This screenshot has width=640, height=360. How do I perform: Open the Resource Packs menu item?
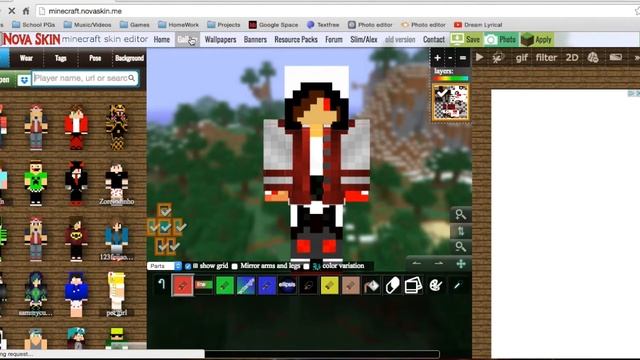pyautogui.click(x=296, y=40)
